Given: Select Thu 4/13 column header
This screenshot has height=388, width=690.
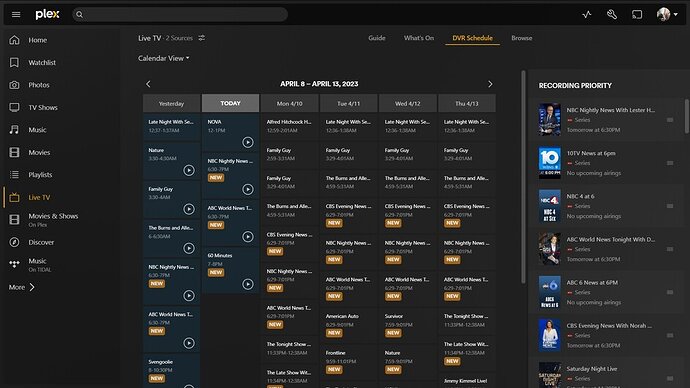Looking at the screenshot, I should coord(466,103).
